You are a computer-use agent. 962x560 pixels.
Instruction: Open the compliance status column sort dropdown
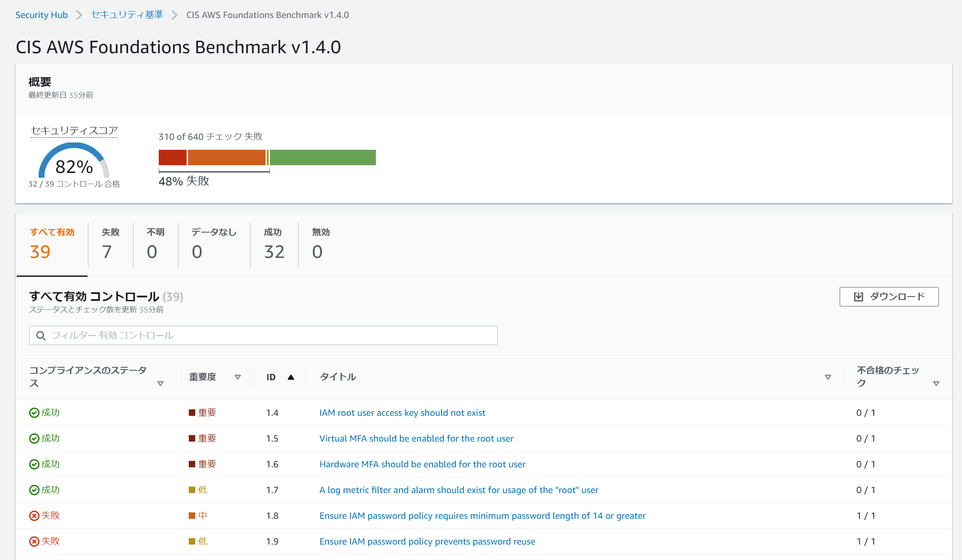[x=160, y=384]
